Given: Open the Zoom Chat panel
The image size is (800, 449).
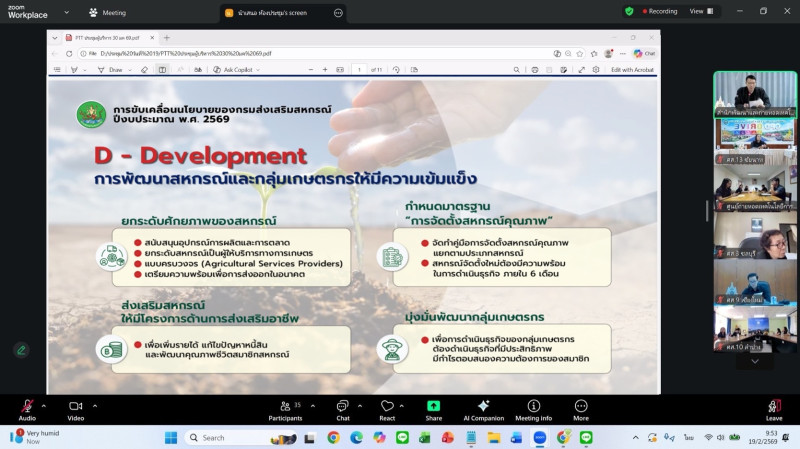Looking at the screenshot, I should tap(342, 406).
